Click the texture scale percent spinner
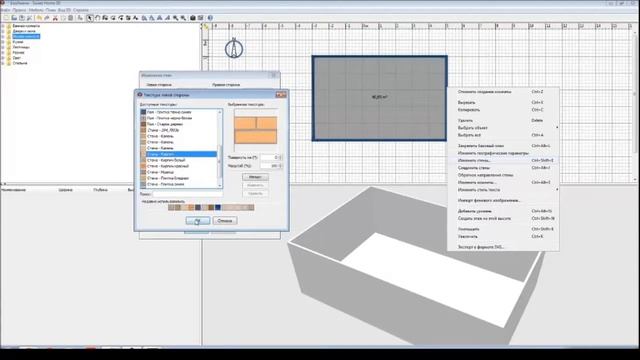The height and width of the screenshot is (360, 640). pos(272,166)
